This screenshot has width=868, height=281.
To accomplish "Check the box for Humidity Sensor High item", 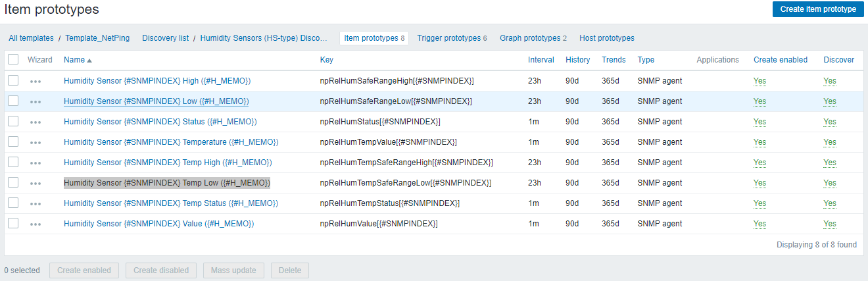I will (13, 80).
